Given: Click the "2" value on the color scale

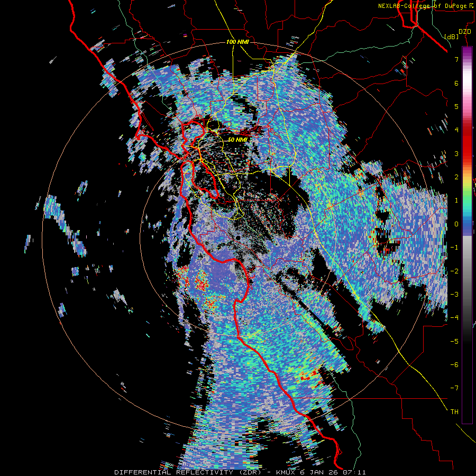Looking at the screenshot, I should pos(456,177).
